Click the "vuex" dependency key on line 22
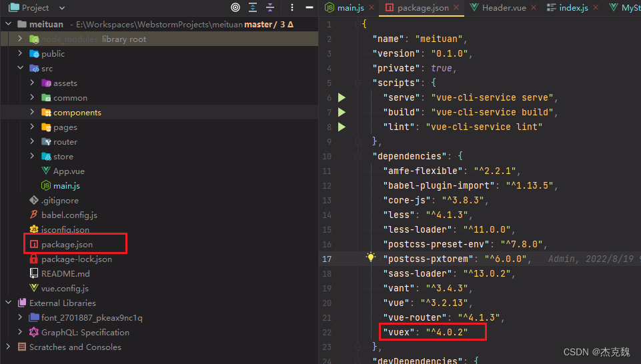Screen dimensions: 641x364 coord(399,332)
